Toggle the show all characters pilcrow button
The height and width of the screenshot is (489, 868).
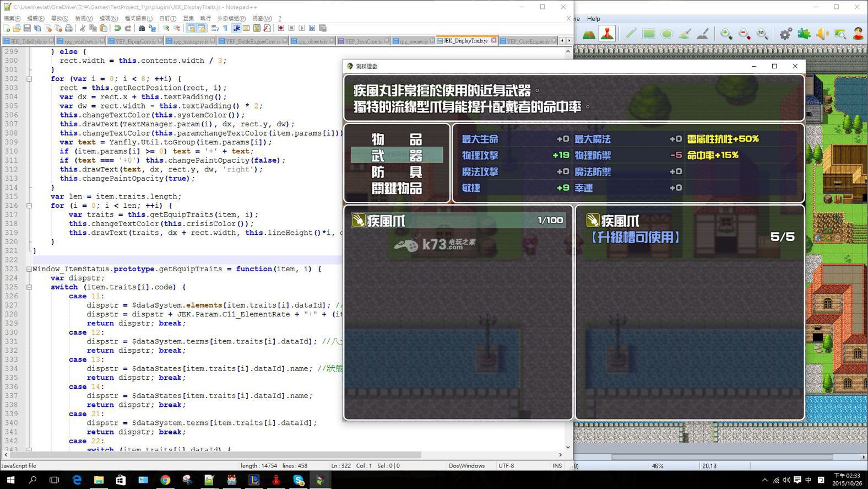click(225, 28)
